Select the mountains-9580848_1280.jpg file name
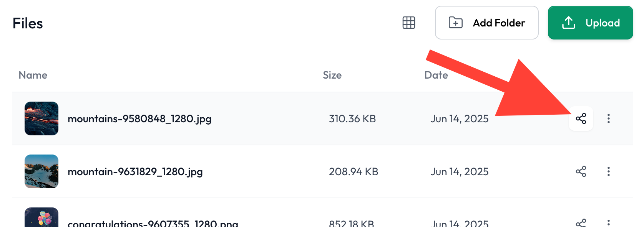The image size is (644, 227). [139, 119]
